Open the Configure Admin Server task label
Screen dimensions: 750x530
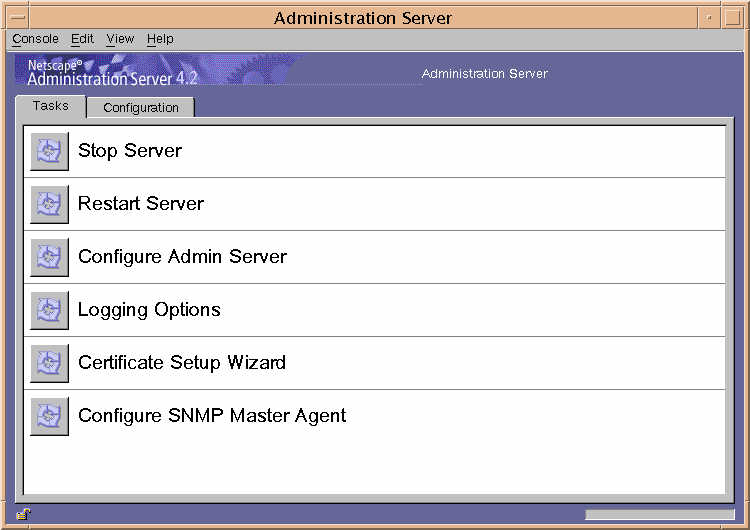point(183,257)
